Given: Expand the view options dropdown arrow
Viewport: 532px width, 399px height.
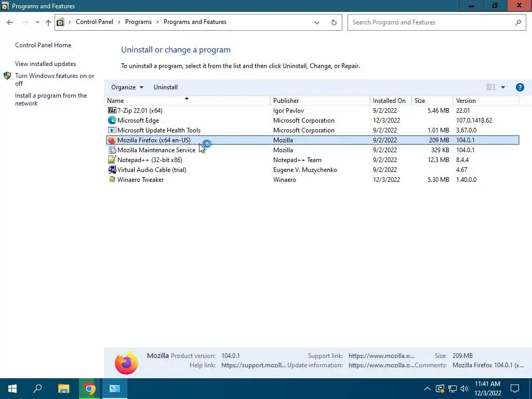Looking at the screenshot, I should coord(503,87).
